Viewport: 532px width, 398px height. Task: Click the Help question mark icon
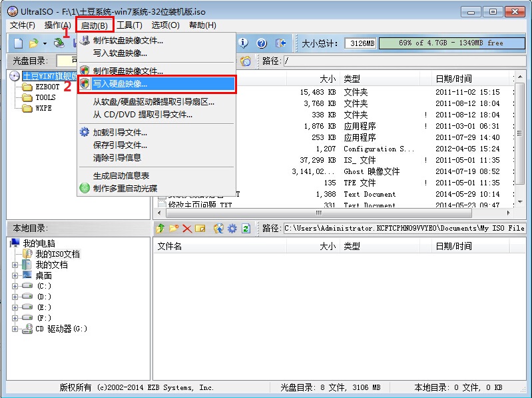click(261, 43)
